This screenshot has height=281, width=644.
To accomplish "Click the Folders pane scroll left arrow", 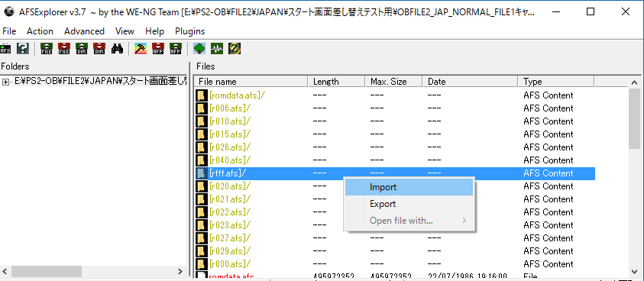I will click(x=5, y=272).
